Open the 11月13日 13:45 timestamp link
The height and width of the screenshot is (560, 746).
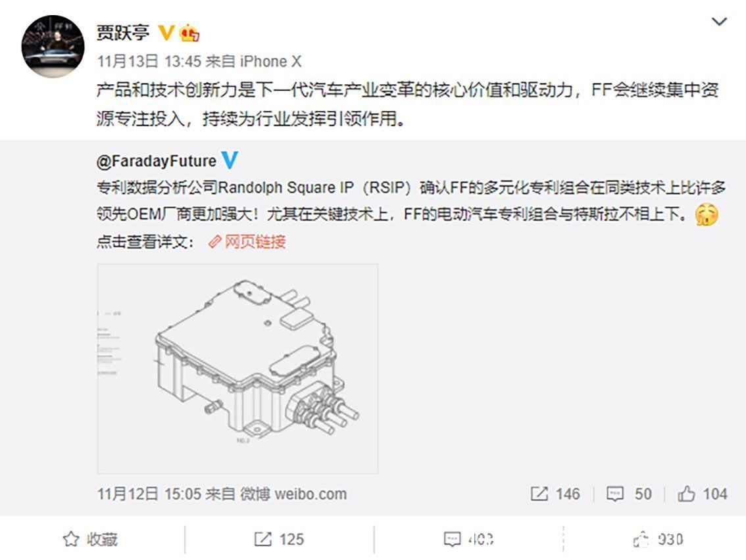[x=149, y=61]
